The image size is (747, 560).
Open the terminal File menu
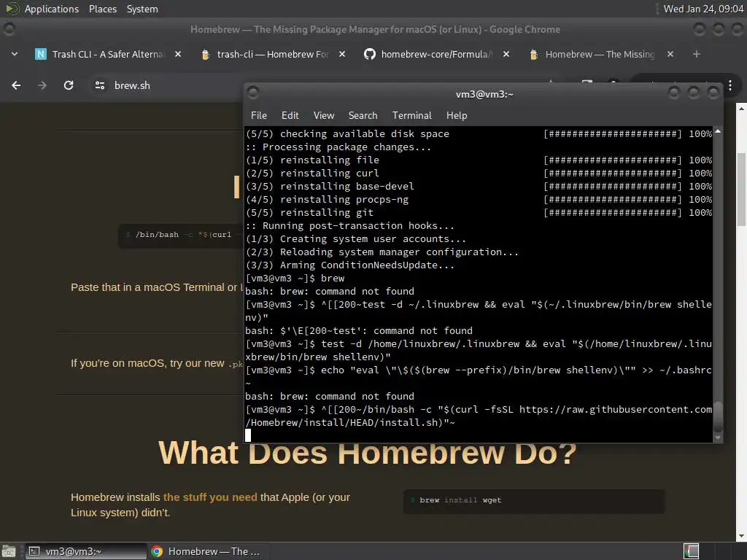pos(259,115)
